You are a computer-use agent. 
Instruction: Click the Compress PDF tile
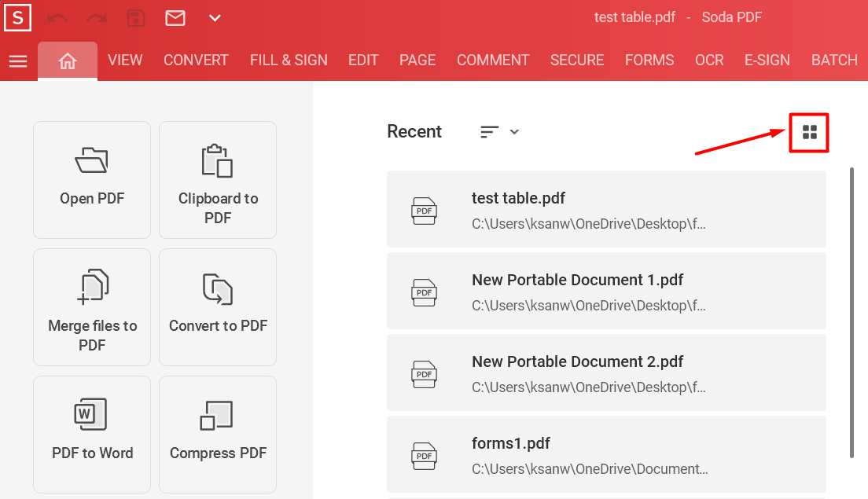point(218,435)
